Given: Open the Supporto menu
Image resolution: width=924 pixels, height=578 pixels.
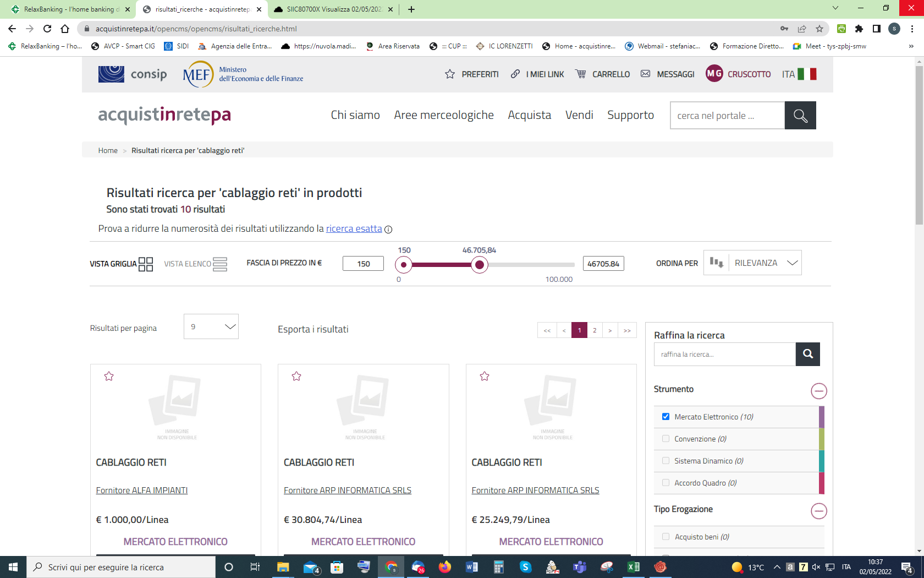Looking at the screenshot, I should pos(631,115).
